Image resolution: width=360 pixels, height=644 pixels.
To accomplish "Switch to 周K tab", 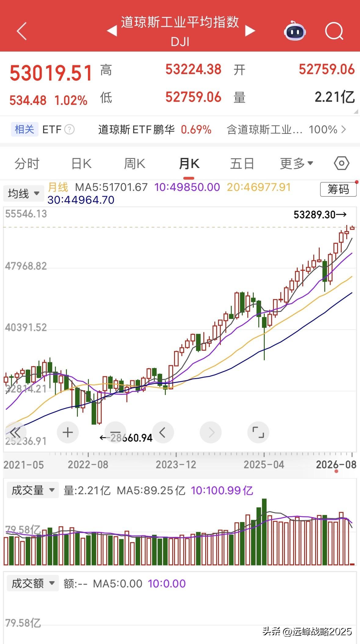I will (135, 164).
